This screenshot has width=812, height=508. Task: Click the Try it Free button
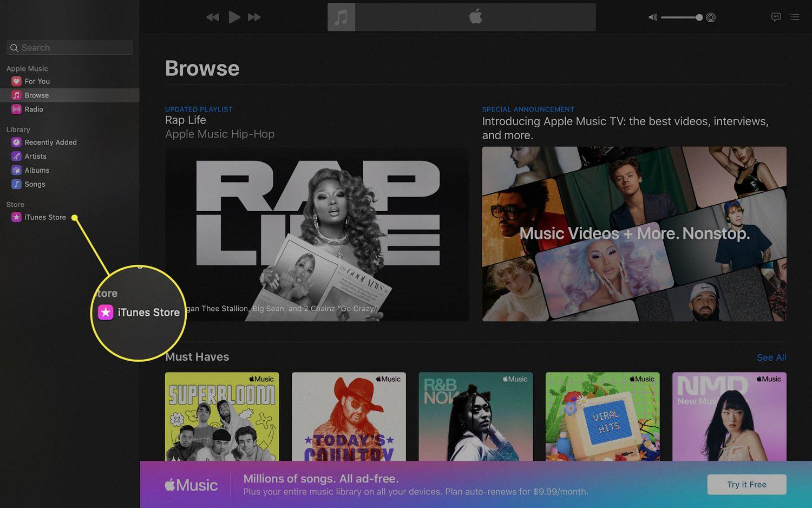[x=746, y=485]
